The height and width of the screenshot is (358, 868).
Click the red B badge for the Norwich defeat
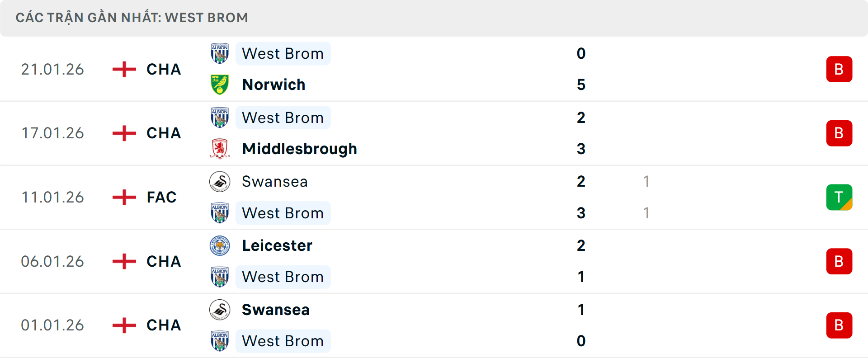839,69
